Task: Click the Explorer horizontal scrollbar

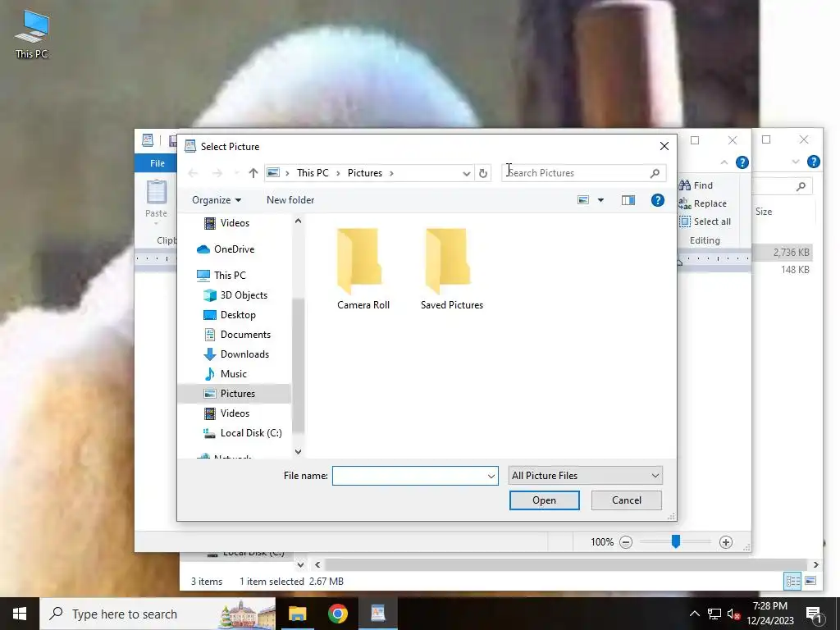Action: click(x=566, y=564)
